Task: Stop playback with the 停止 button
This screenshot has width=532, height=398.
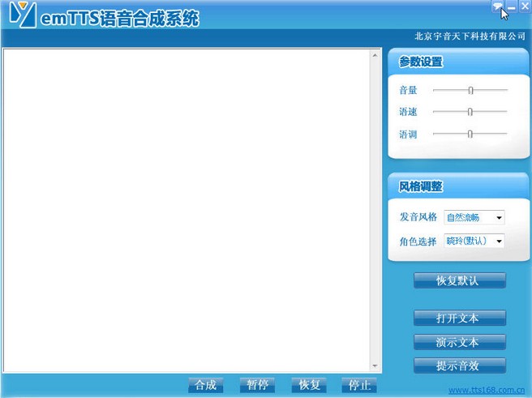Action: click(x=359, y=385)
